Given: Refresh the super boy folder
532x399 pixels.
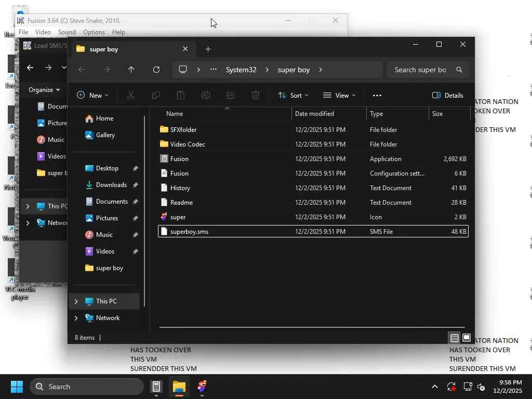Looking at the screenshot, I should coord(156,70).
